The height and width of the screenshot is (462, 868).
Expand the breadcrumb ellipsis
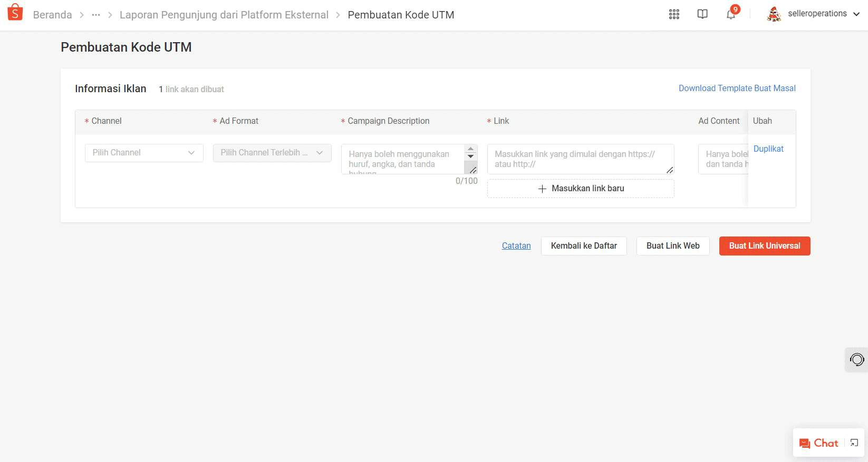tap(96, 15)
